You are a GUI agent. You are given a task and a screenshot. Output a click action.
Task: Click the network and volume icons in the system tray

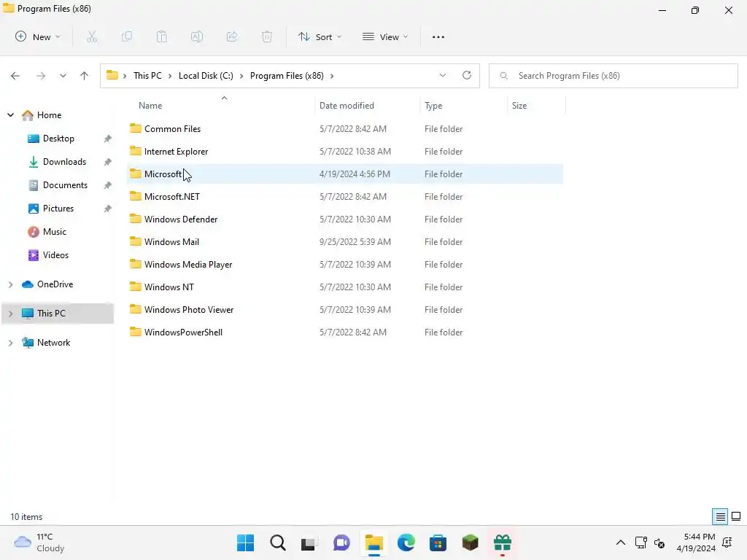click(x=650, y=542)
